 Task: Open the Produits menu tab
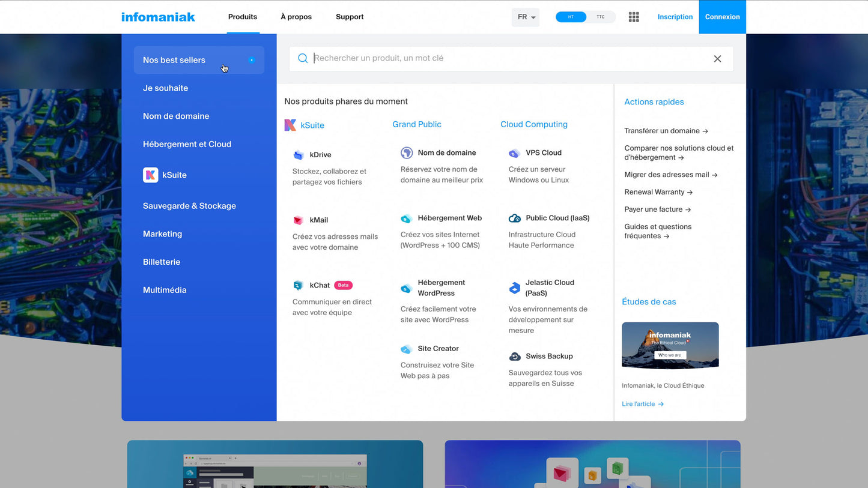tap(243, 17)
